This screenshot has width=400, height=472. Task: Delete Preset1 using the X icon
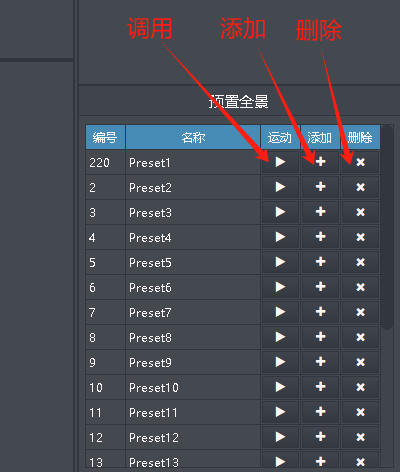click(x=360, y=162)
